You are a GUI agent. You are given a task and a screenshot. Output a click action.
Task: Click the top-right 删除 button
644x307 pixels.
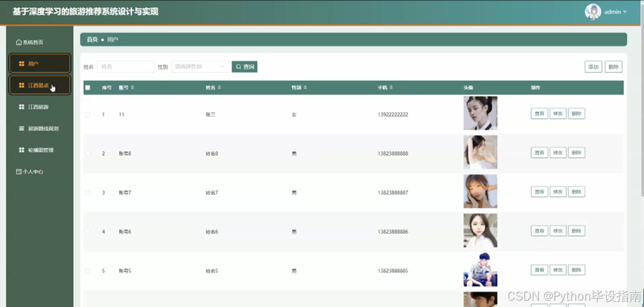click(x=614, y=67)
